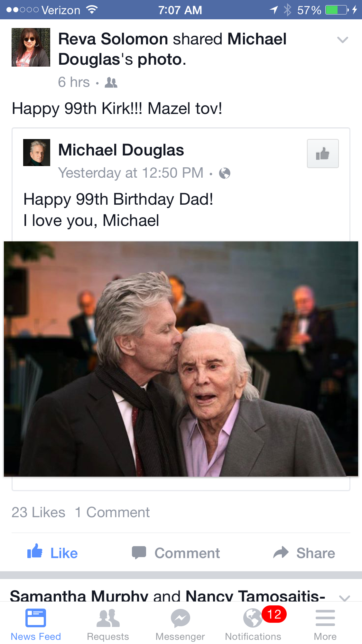Tap the first poster's profile picture
This screenshot has width=362, height=644.
31,47
